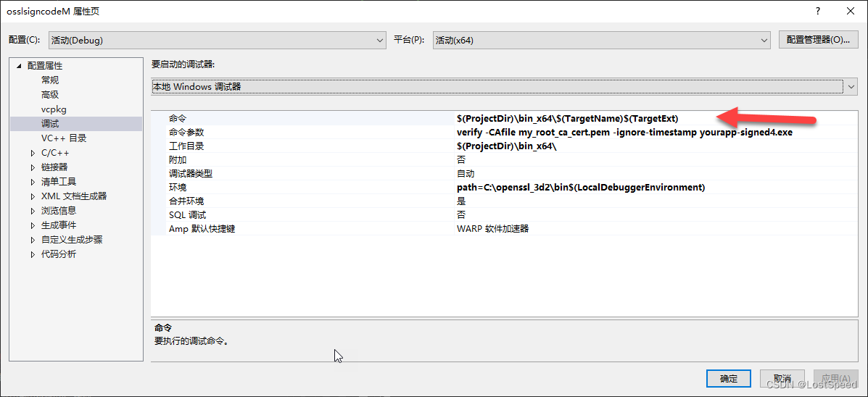
Task: Select 高级 in the property tree
Action: pyautogui.click(x=50, y=95)
